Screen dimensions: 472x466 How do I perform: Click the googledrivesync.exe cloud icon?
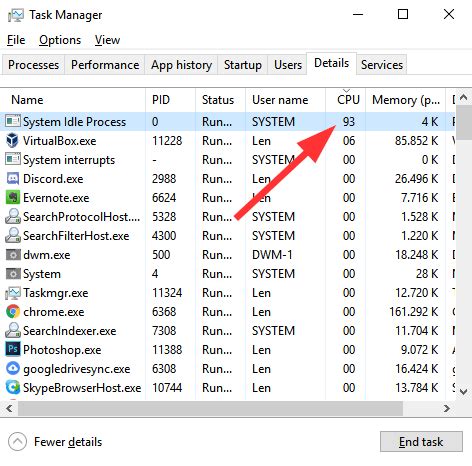(13, 368)
